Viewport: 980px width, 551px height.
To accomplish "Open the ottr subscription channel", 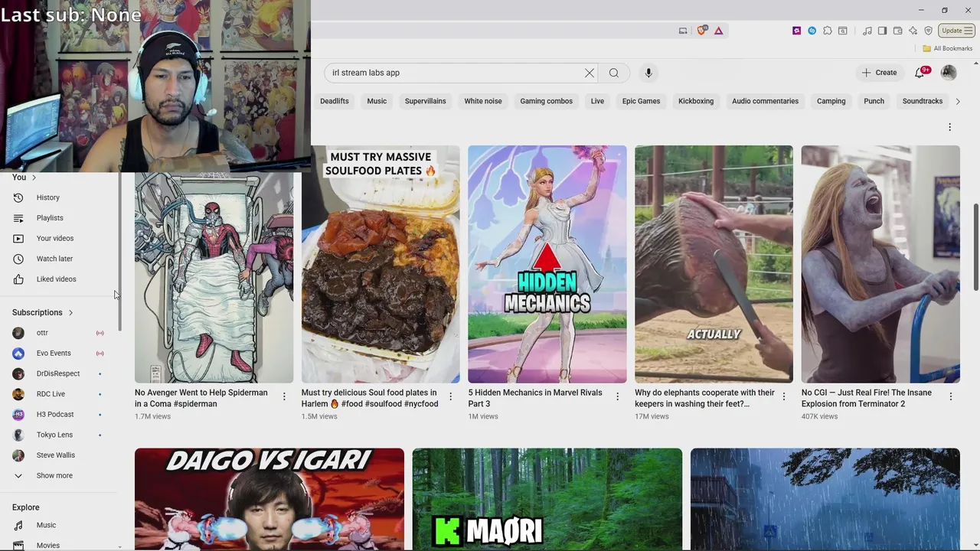I will 60,333.
